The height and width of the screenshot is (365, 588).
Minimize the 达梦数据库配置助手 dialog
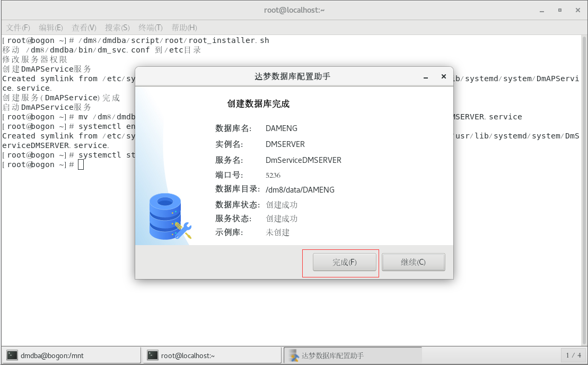426,77
